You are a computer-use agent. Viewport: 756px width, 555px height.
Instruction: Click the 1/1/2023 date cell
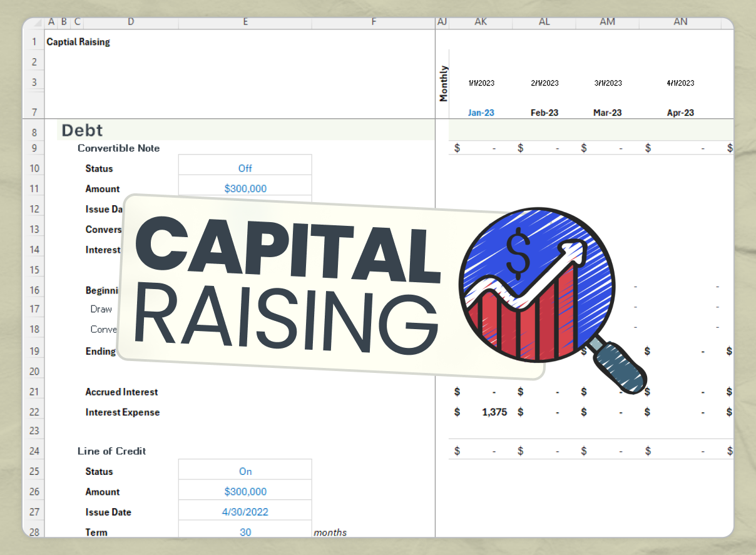click(481, 83)
